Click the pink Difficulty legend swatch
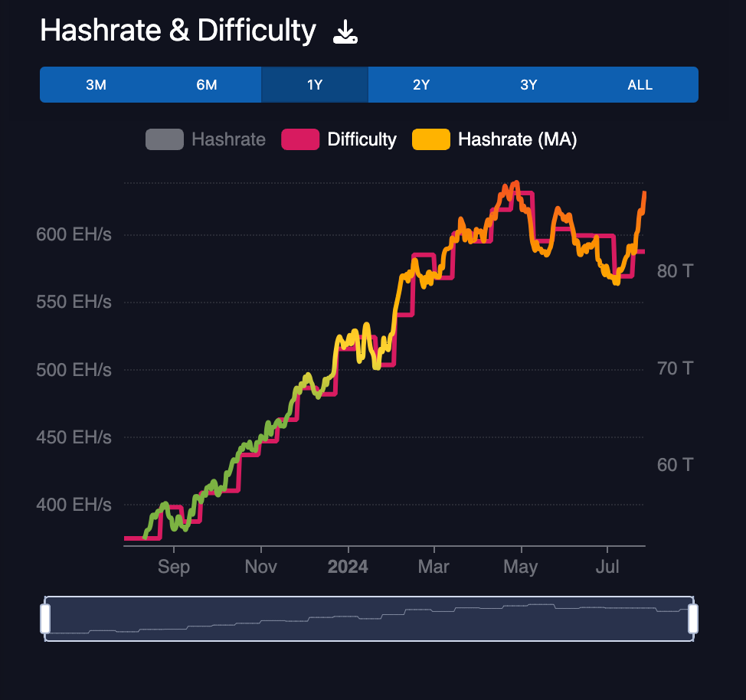This screenshot has width=746, height=700. (x=300, y=139)
